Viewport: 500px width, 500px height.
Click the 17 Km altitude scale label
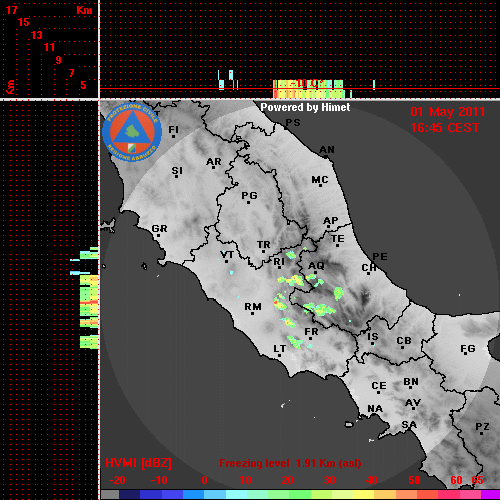(x=11, y=10)
